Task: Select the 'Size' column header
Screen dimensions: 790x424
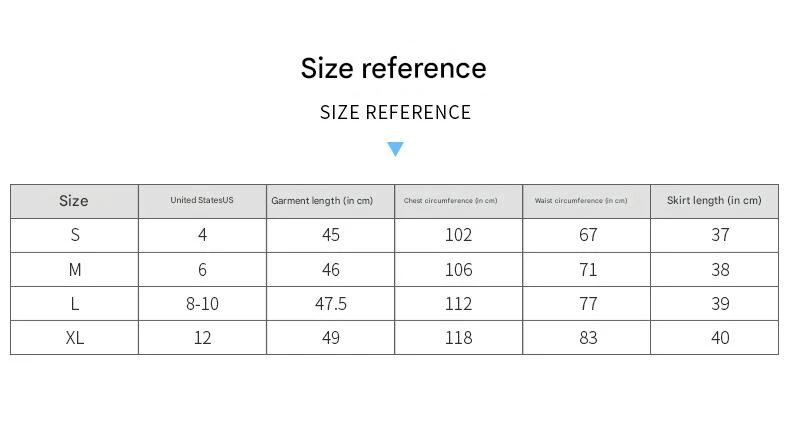Action: [x=74, y=201]
